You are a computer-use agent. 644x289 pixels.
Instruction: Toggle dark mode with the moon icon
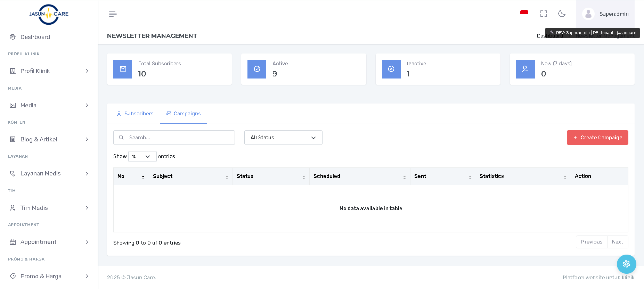click(x=562, y=14)
